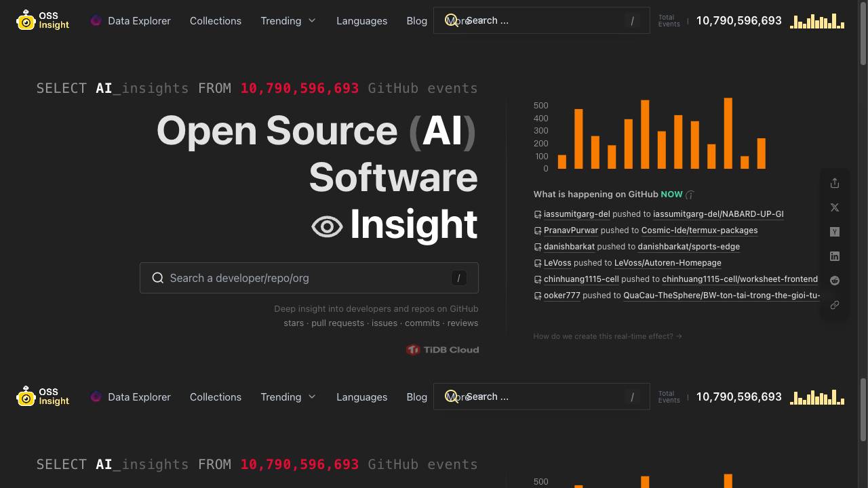Open the user link iassumitgarg-del
The image size is (868, 488).
pyautogui.click(x=576, y=214)
